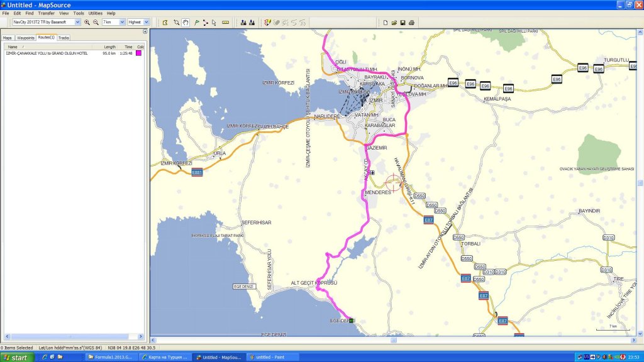This screenshot has height=362, width=644.
Task: Open the Transfer menu
Action: click(x=47, y=13)
